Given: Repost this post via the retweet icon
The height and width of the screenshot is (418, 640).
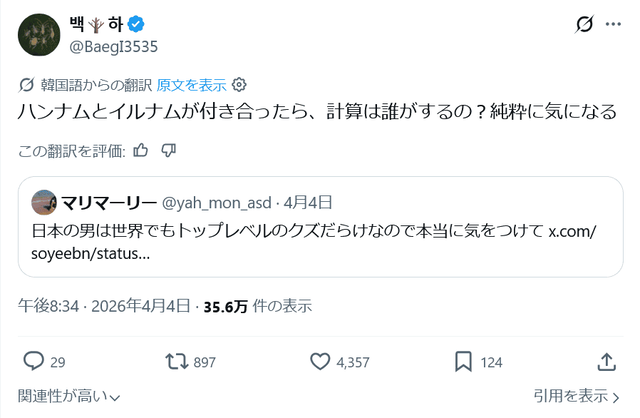Looking at the screenshot, I should click(173, 361).
